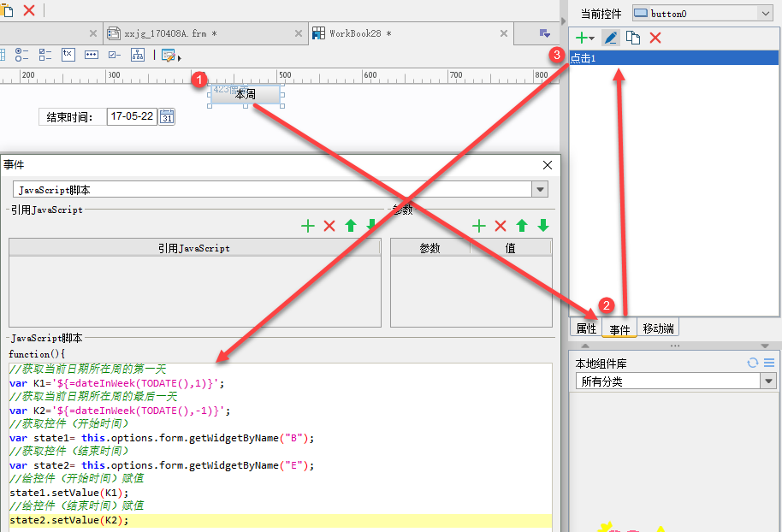This screenshot has width=782, height=532.
Task: Click the copy-event icon in right panel
Action: pos(633,38)
